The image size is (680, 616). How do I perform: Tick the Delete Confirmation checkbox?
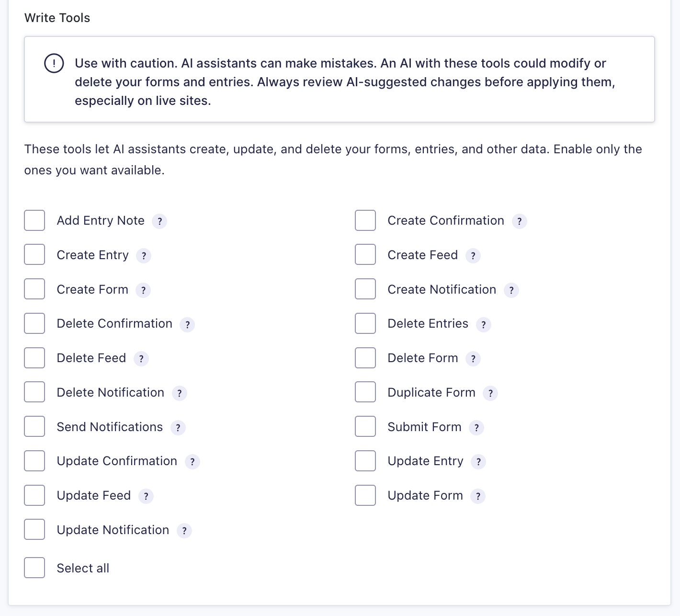(34, 323)
